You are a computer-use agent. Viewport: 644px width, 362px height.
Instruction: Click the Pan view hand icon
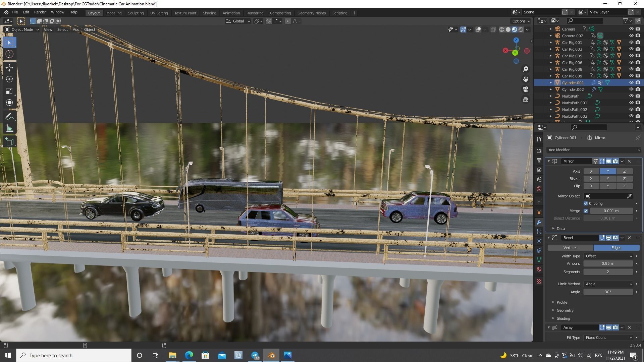[526, 79]
